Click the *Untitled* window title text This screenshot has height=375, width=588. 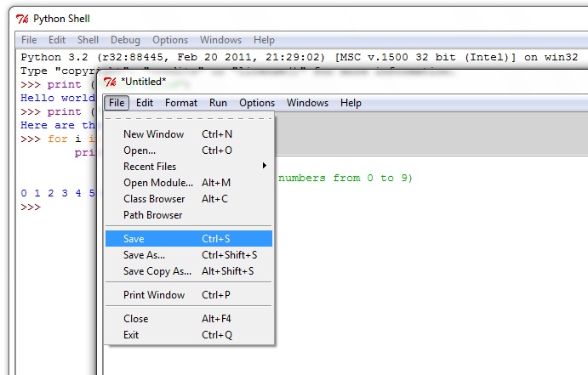pos(144,82)
